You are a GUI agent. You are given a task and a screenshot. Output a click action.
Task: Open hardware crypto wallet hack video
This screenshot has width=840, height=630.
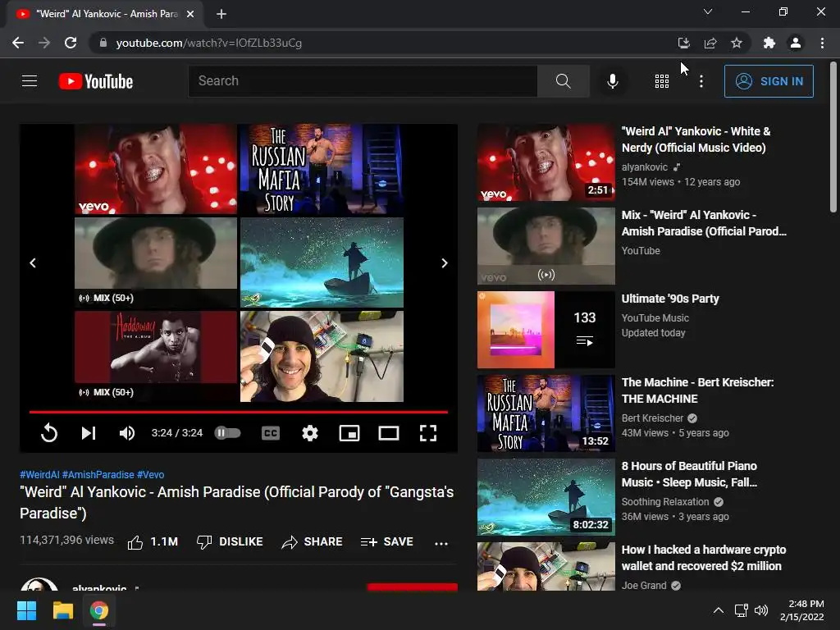coord(703,558)
